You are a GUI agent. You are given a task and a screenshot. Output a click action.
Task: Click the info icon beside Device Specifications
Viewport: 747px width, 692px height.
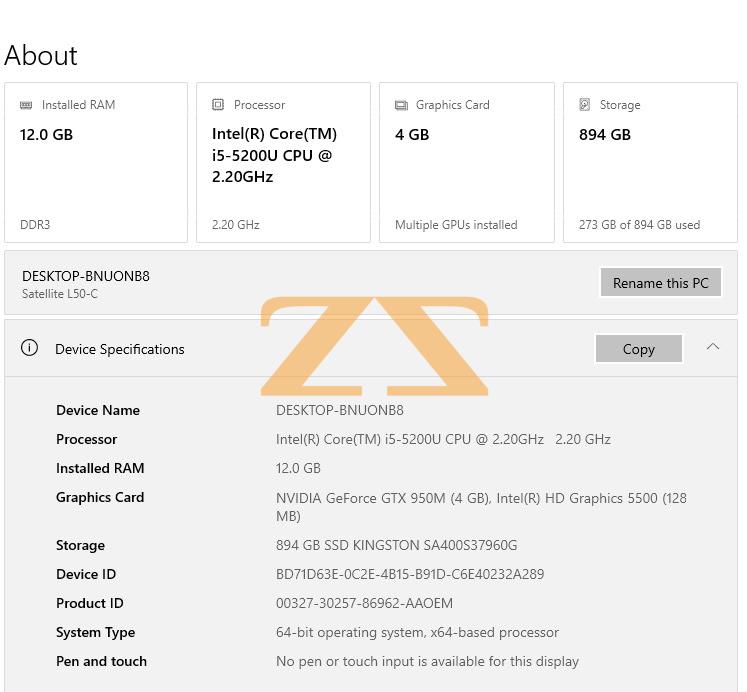point(30,348)
